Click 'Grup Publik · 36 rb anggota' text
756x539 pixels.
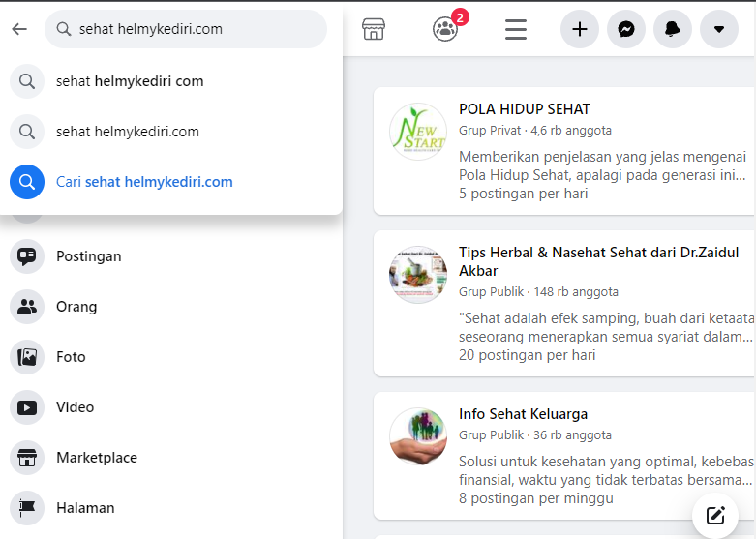coord(535,434)
